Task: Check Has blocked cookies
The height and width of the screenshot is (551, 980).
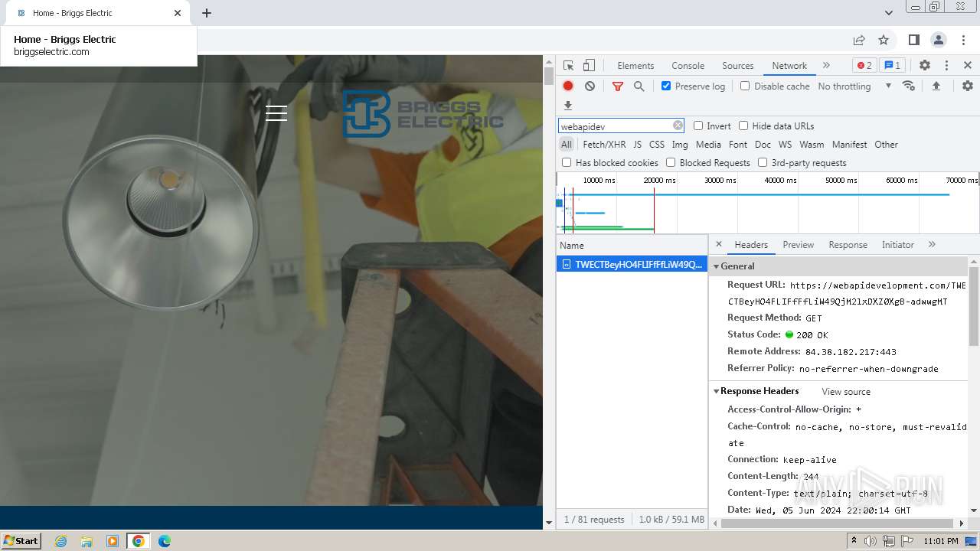Action: [567, 162]
